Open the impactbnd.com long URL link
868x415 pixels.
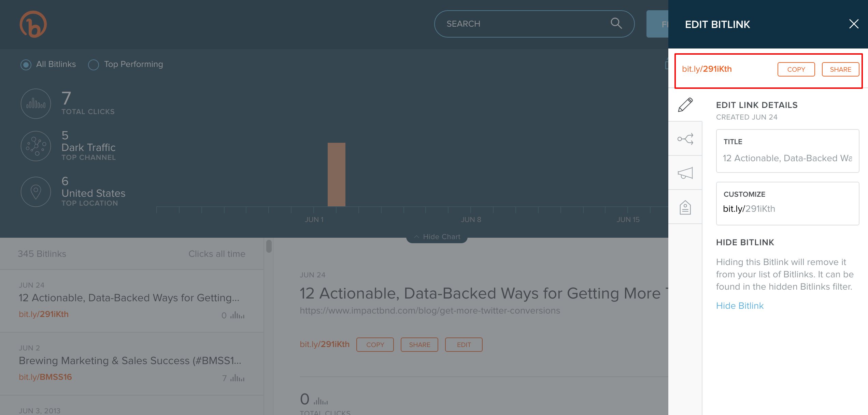pos(430,310)
